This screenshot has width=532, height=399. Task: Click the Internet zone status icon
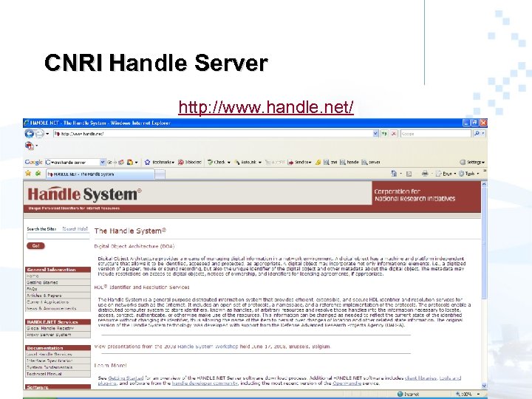click(400, 394)
